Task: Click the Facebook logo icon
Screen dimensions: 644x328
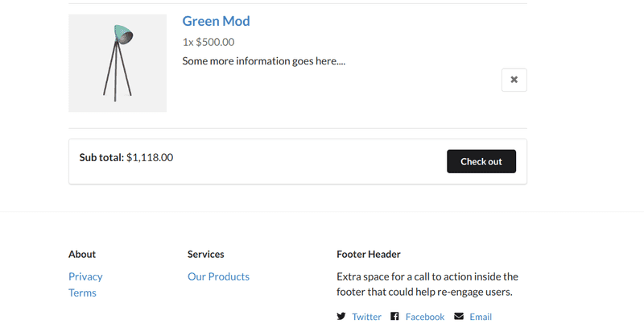Action: 394,316
